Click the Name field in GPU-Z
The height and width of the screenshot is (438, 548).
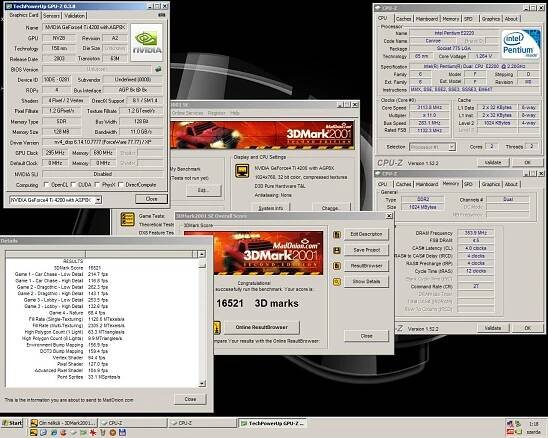click(x=85, y=27)
